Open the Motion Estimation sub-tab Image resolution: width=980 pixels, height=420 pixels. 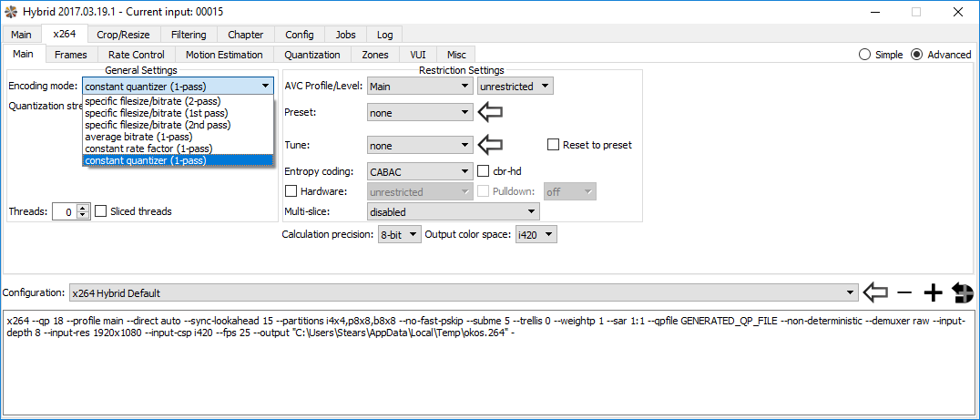click(226, 55)
